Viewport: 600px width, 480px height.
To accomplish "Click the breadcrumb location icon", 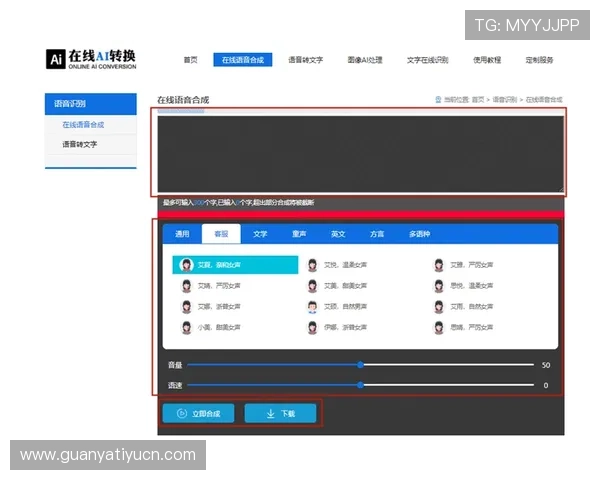I will (x=438, y=100).
